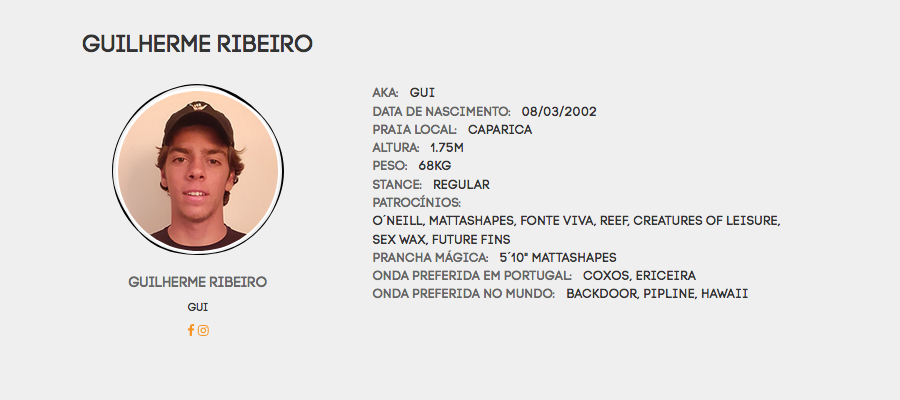Click the Onda Preferida No Mundo label

(x=464, y=294)
